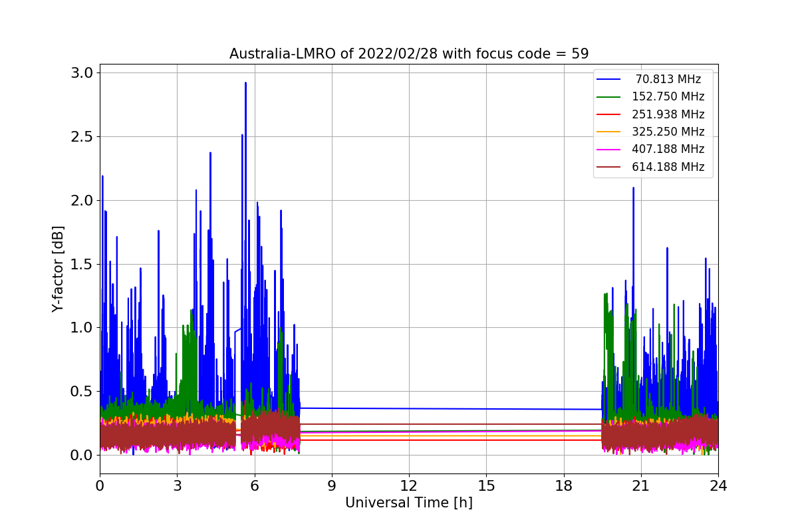This screenshot has height=532, width=798.
Task: Click the x-axis tick label 24
Action: pos(718,486)
